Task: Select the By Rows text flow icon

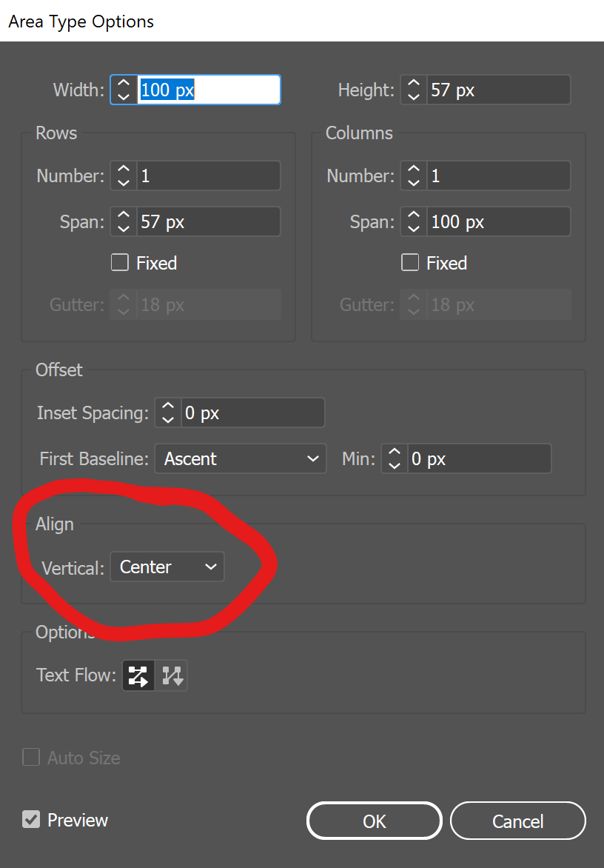Action: point(138,675)
